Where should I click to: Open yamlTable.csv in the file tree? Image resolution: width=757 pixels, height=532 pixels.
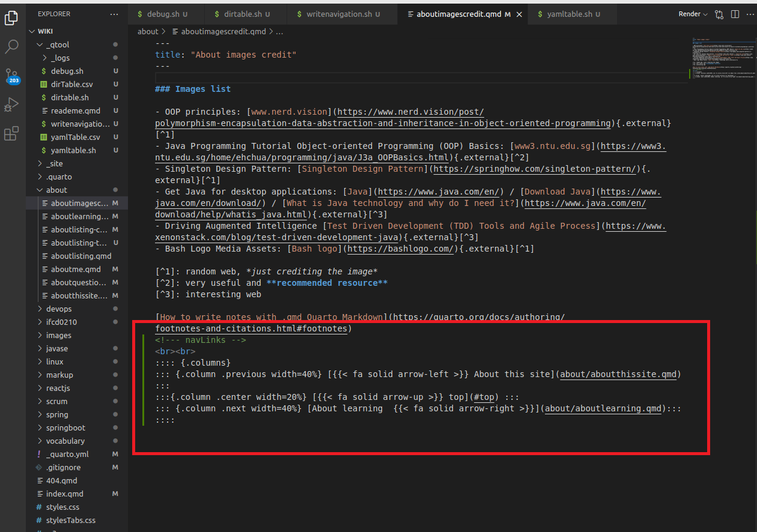coord(74,137)
